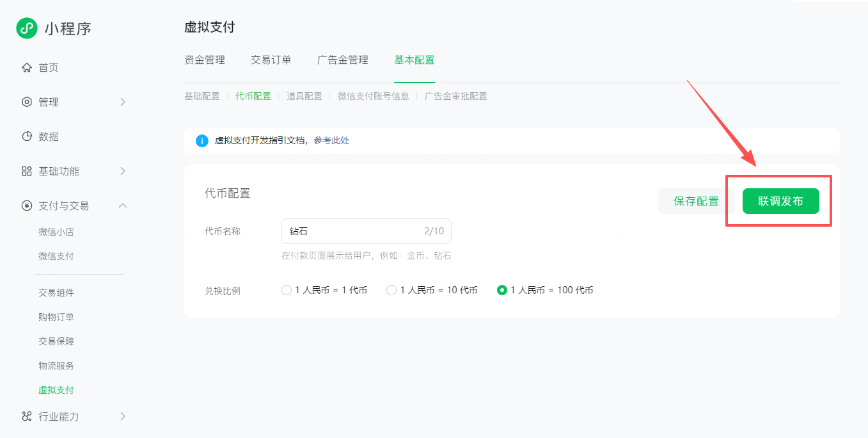Select the 1 人民币 = 1 代币 ratio
The height and width of the screenshot is (438, 868).
[x=287, y=290]
